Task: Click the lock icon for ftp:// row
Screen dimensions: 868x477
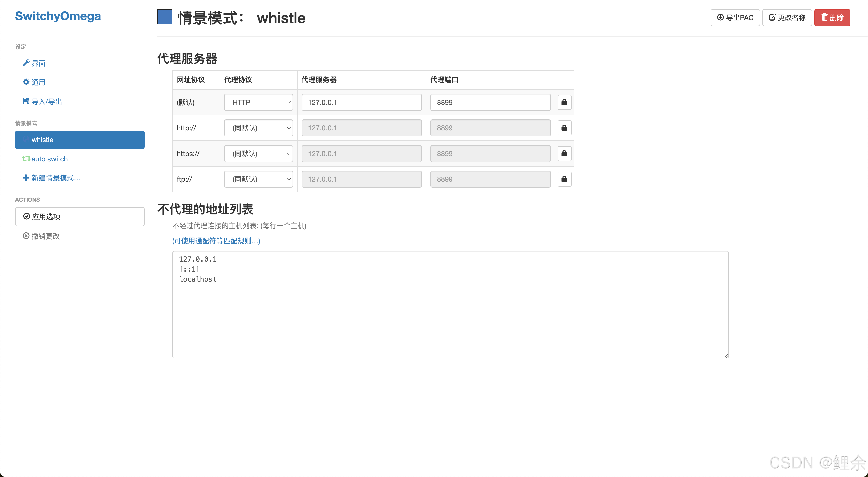Action: 564,179
